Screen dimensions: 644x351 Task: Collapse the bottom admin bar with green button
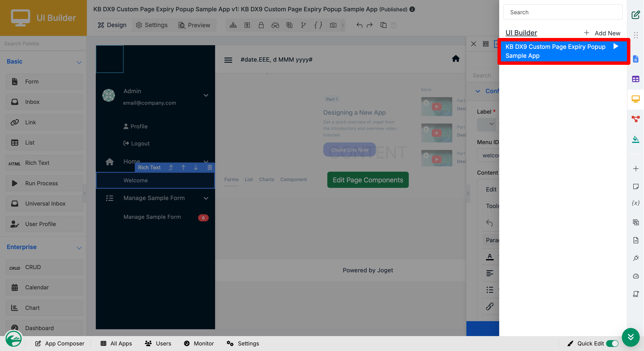pyautogui.click(x=631, y=337)
